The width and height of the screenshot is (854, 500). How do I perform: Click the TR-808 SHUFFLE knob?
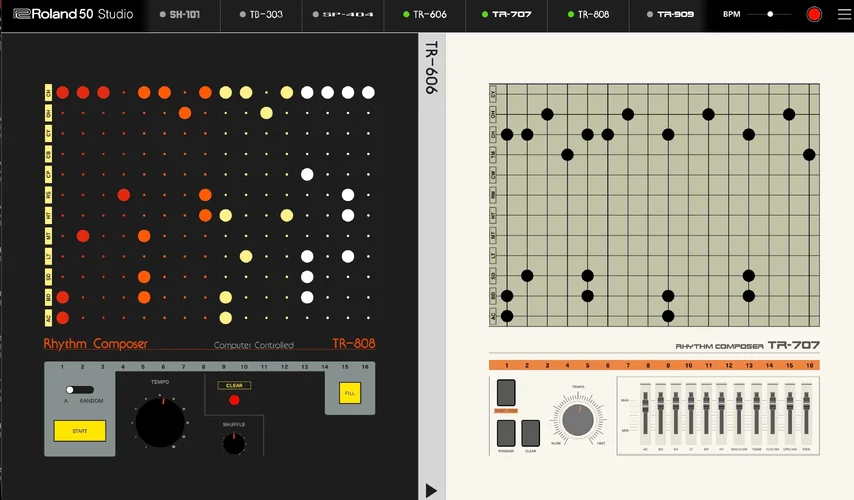[234, 443]
